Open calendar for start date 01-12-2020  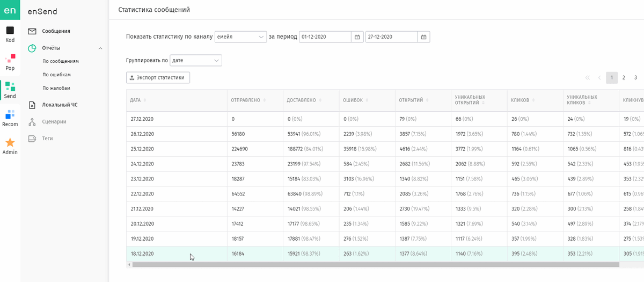[357, 37]
